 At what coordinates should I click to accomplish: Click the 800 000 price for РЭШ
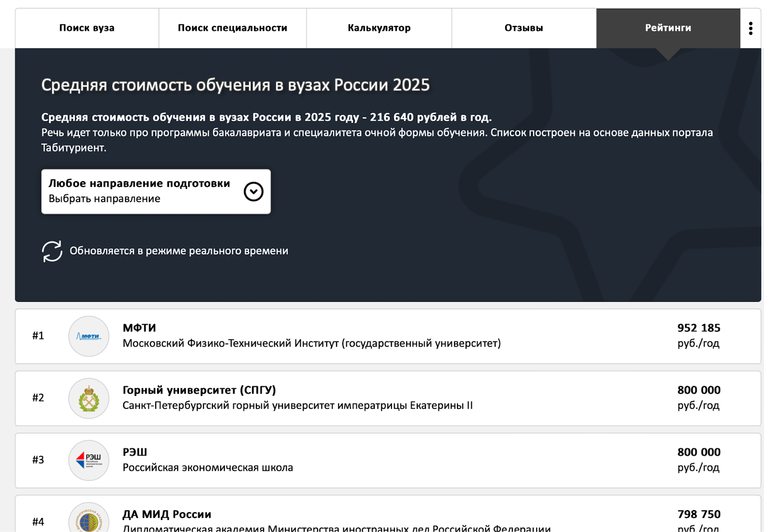pos(699,452)
